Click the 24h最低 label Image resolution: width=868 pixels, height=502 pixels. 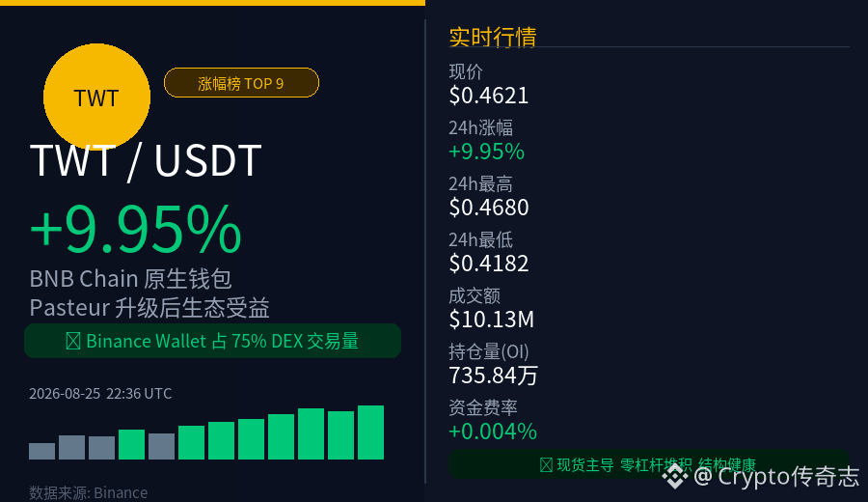(480, 239)
